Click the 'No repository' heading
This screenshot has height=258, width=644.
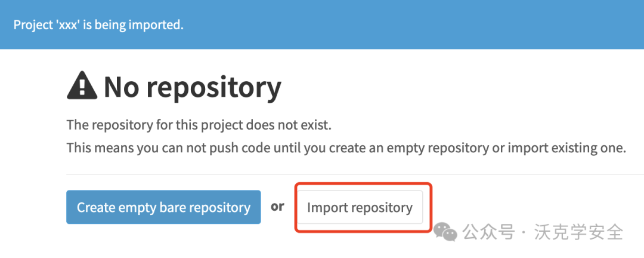click(x=174, y=87)
